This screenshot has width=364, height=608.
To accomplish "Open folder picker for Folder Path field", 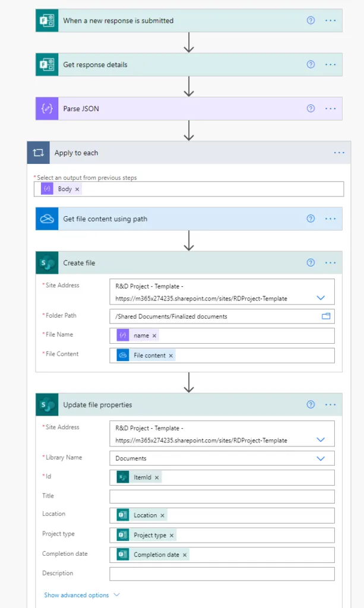I will coord(326,316).
